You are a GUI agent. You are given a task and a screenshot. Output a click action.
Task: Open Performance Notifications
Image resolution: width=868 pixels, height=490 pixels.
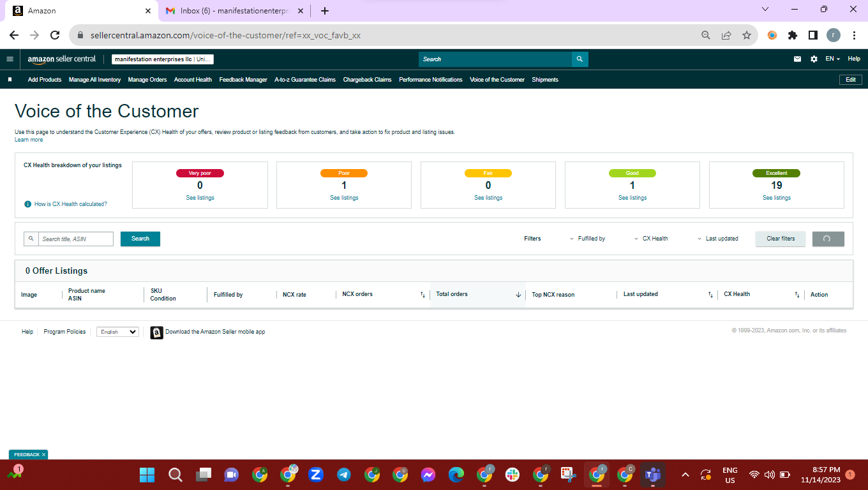431,80
